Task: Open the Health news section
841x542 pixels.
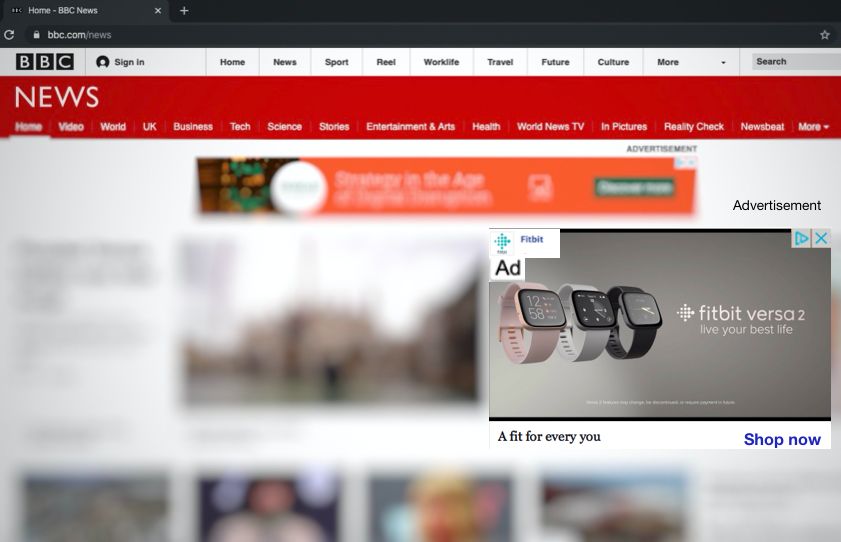Action: pyautogui.click(x=486, y=127)
